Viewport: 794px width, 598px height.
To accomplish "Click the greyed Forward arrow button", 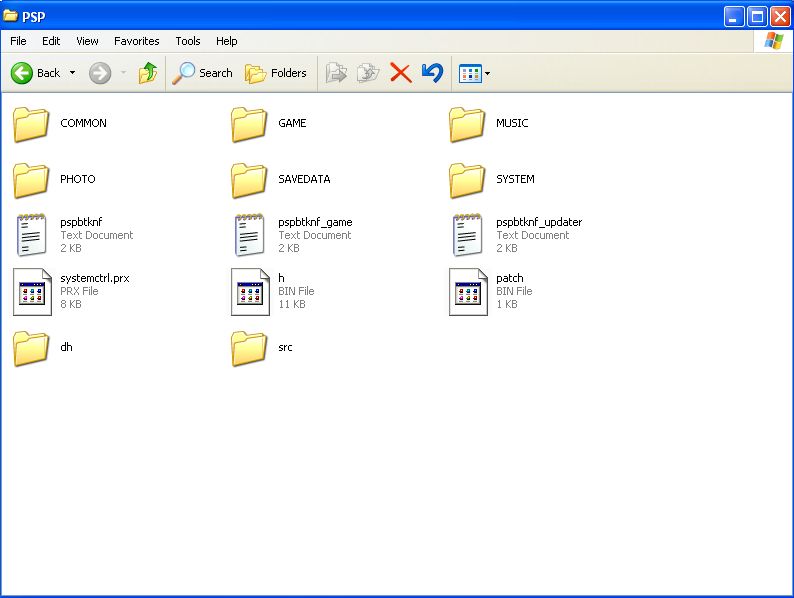I will (x=100, y=73).
